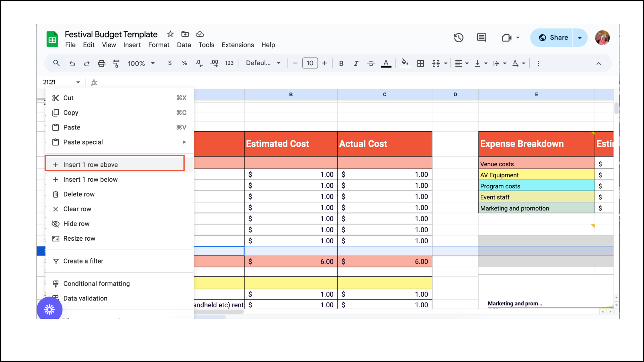
Task: Select Create a filter option
Action: coord(83,261)
